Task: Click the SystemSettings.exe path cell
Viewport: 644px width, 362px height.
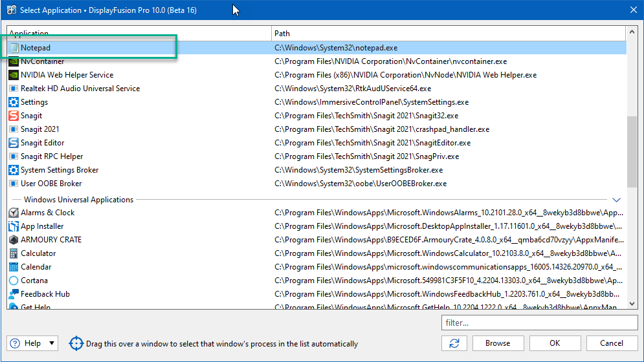Action: pos(372,101)
